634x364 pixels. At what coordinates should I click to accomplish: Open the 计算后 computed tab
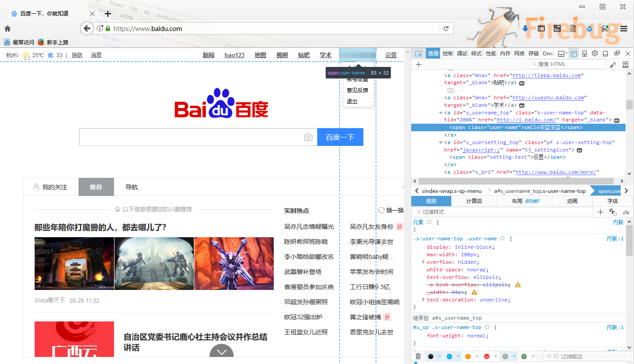pos(474,201)
